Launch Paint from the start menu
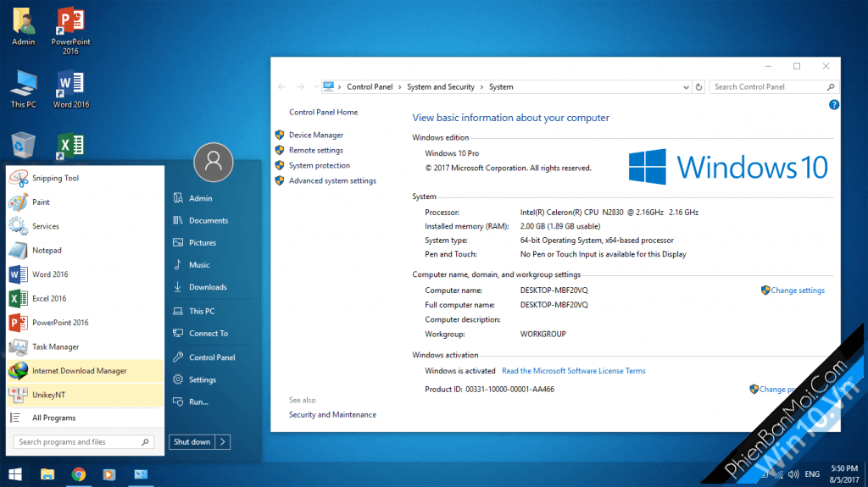This screenshot has width=868, height=487. (85, 202)
